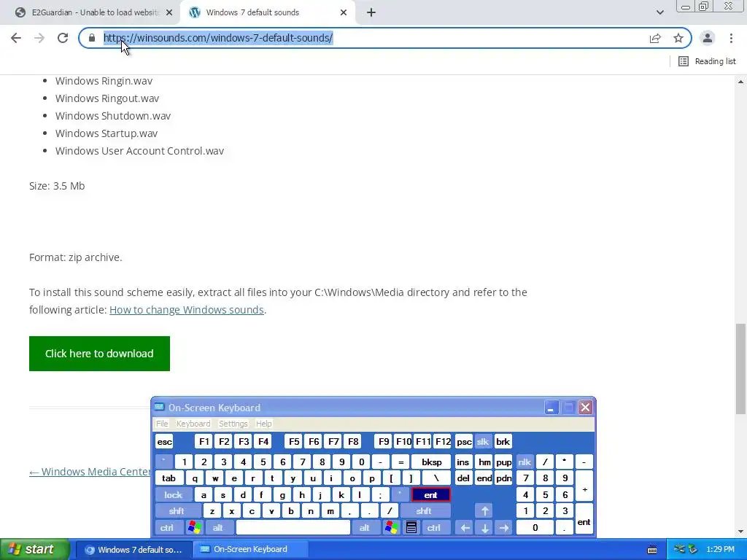Open the File menu in On-Screen Keyboard
Image resolution: width=747 pixels, height=560 pixels.
(x=162, y=424)
